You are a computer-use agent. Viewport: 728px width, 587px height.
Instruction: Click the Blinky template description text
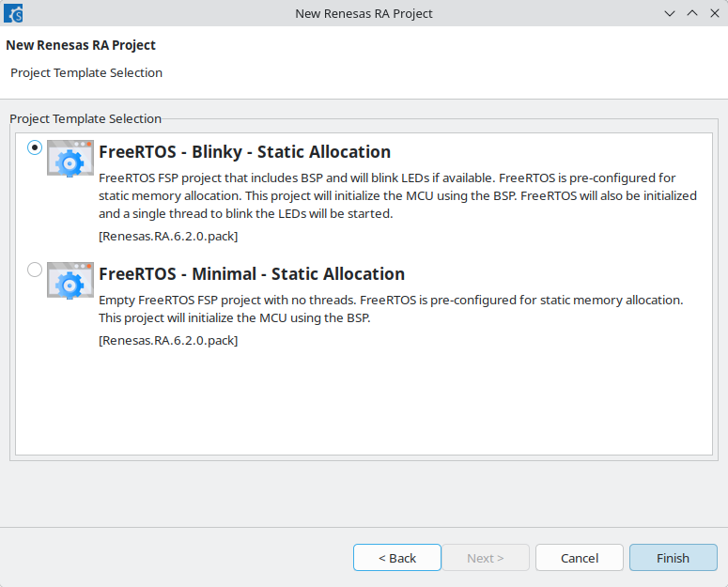tap(398, 195)
